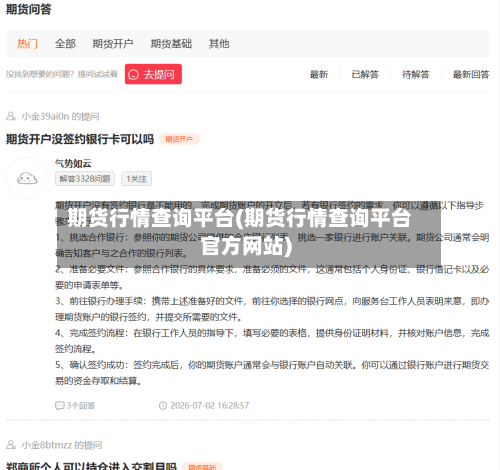Open 小金8btmzz 的提问 user link

62,445
